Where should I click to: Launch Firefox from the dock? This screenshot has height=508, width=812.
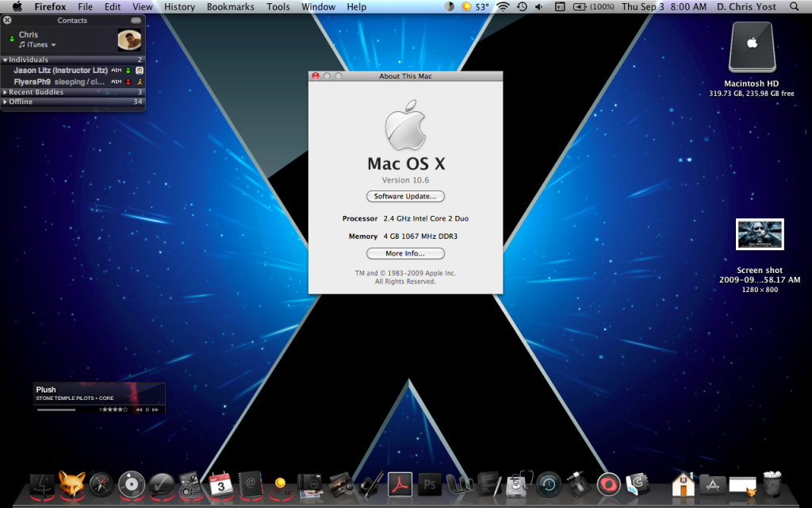coord(72,485)
